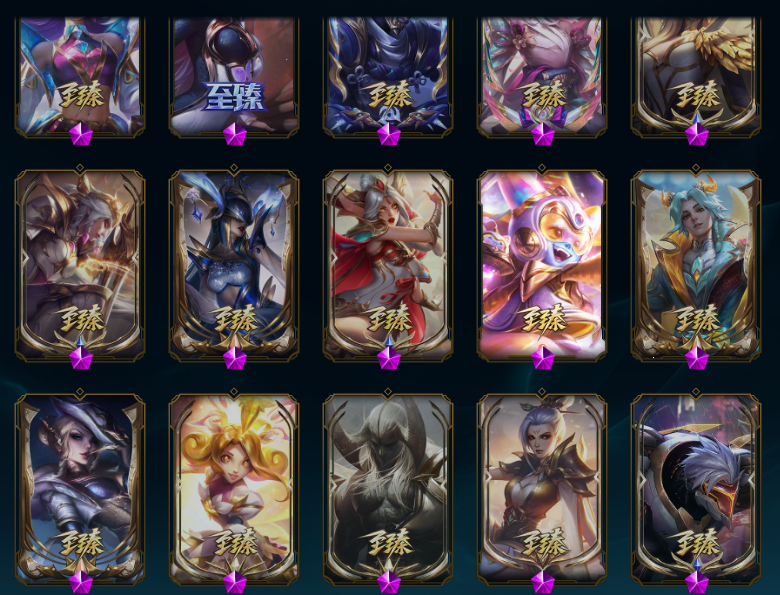Open the white-haired golden archer skin card
This screenshot has width=780, height=595.
click(x=80, y=264)
